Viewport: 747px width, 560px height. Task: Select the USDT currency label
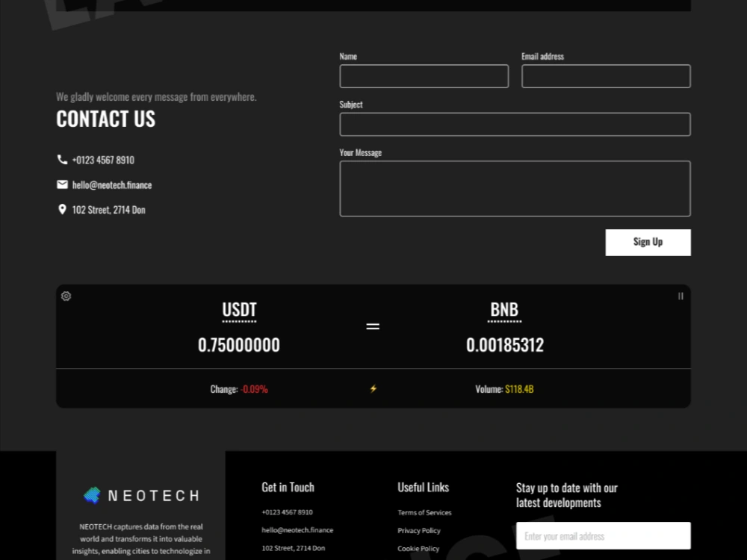[x=239, y=310]
